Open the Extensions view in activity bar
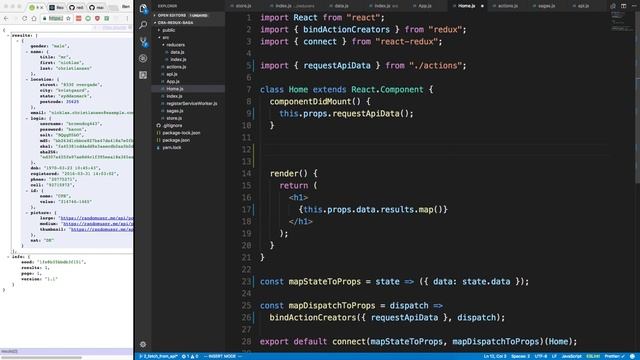640x360 pixels. (143, 75)
